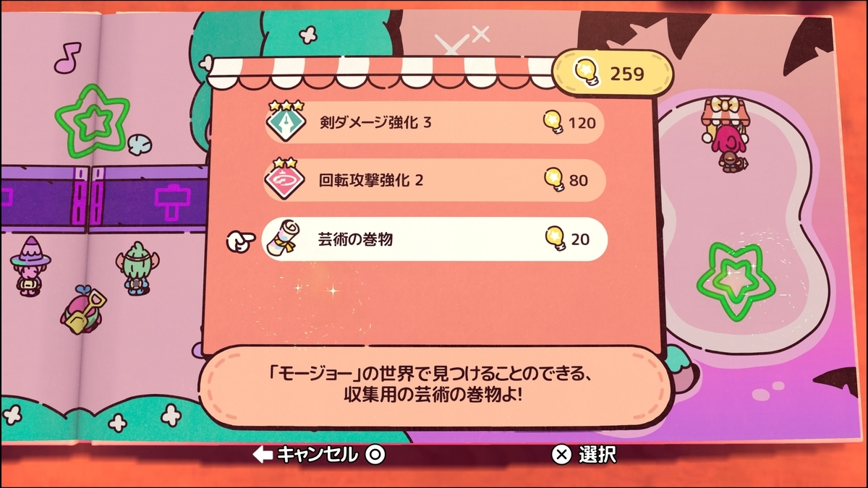Select the 剣ダメージ強化 3 shop item
The width and height of the screenshot is (868, 488).
[x=433, y=122]
